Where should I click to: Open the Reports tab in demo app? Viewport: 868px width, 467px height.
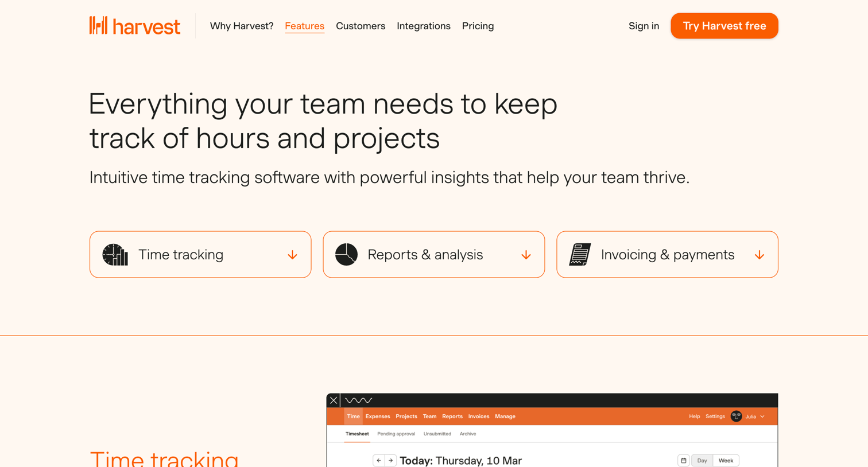pos(452,417)
